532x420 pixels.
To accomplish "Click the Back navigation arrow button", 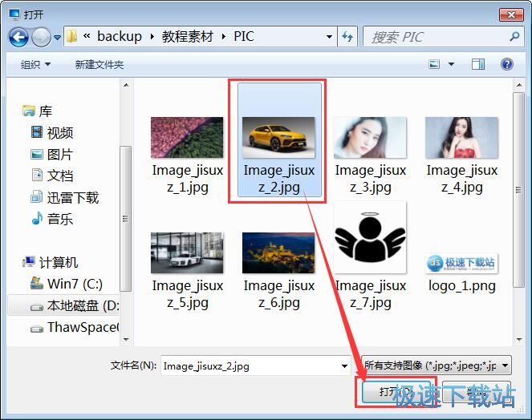I will (x=18, y=37).
